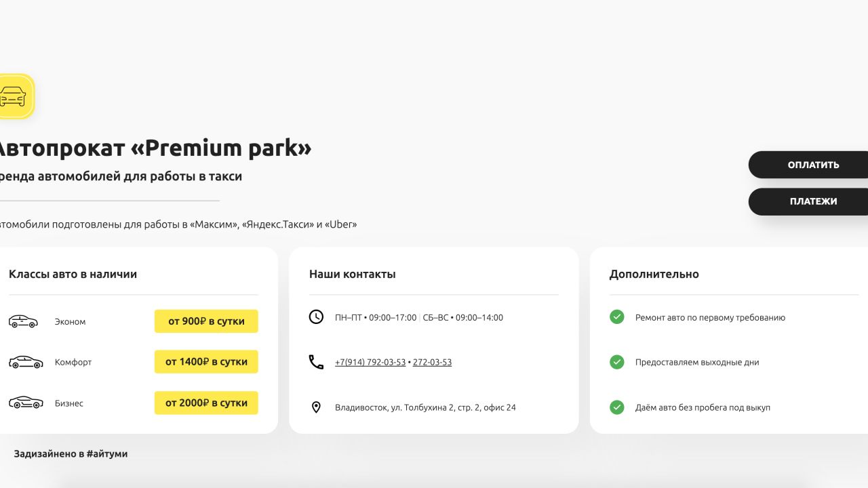Click the 'от 2000₽ в сутки' price tag
The height and width of the screenshot is (488, 868).
(206, 403)
